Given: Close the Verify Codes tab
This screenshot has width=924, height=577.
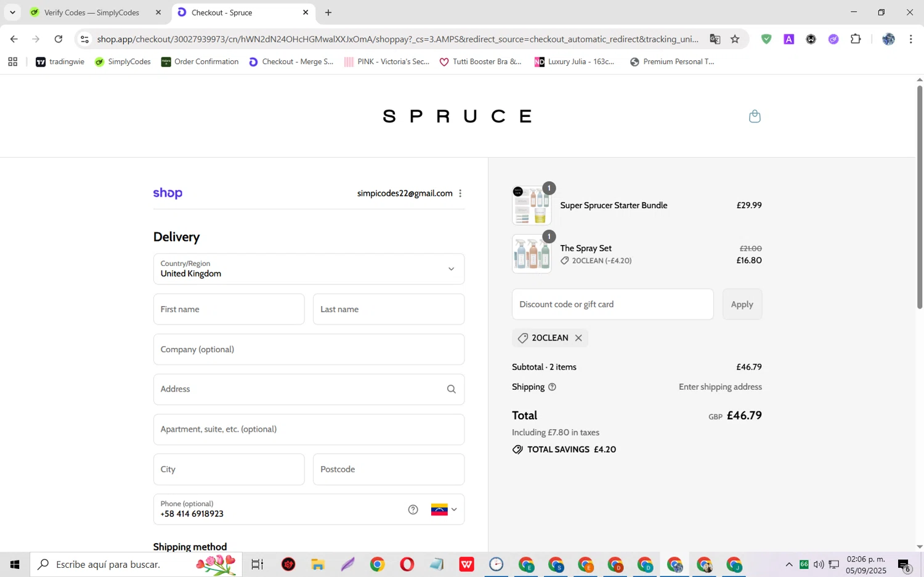Looking at the screenshot, I should pos(158,12).
